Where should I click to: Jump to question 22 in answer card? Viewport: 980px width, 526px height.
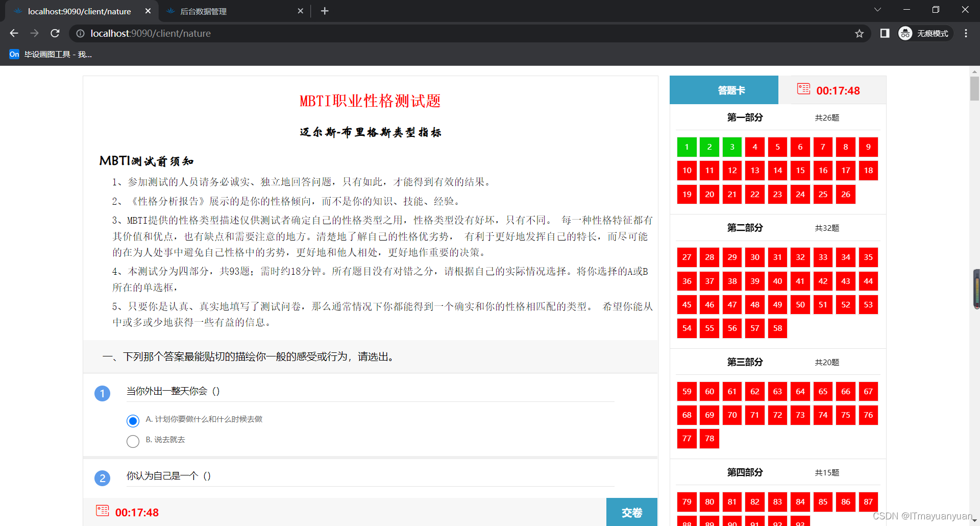point(755,195)
